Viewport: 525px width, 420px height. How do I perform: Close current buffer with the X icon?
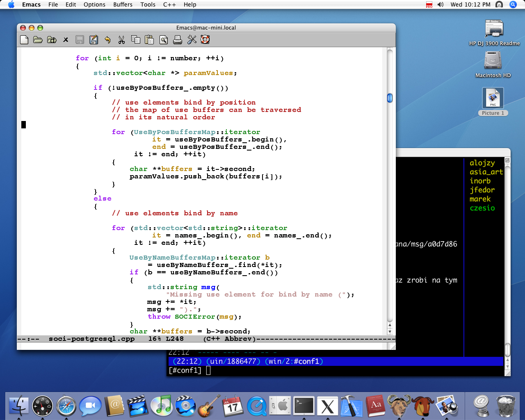[x=66, y=40]
